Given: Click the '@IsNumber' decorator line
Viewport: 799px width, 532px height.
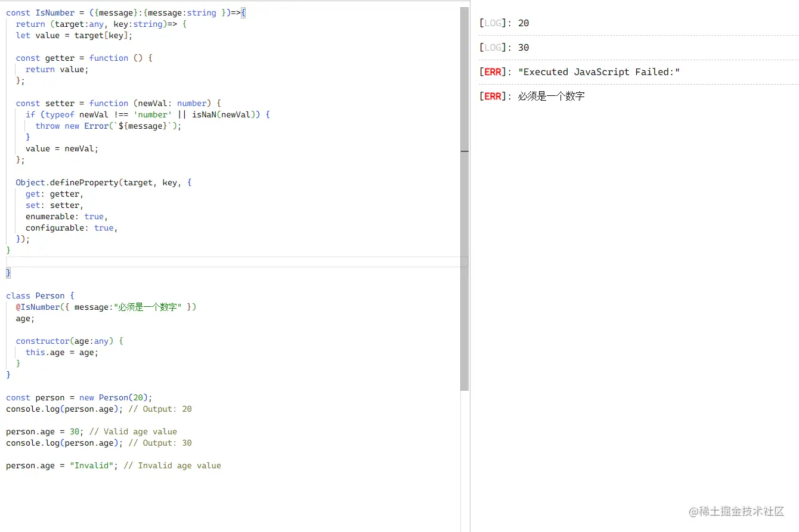Looking at the screenshot, I should pyautogui.click(x=106, y=307).
